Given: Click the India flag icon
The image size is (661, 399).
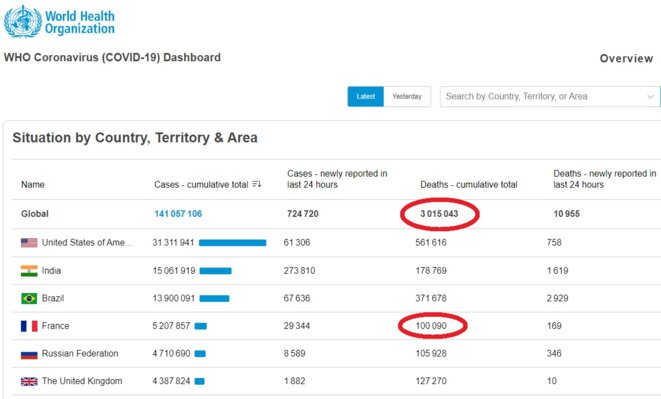Looking at the screenshot, I should (x=29, y=271).
